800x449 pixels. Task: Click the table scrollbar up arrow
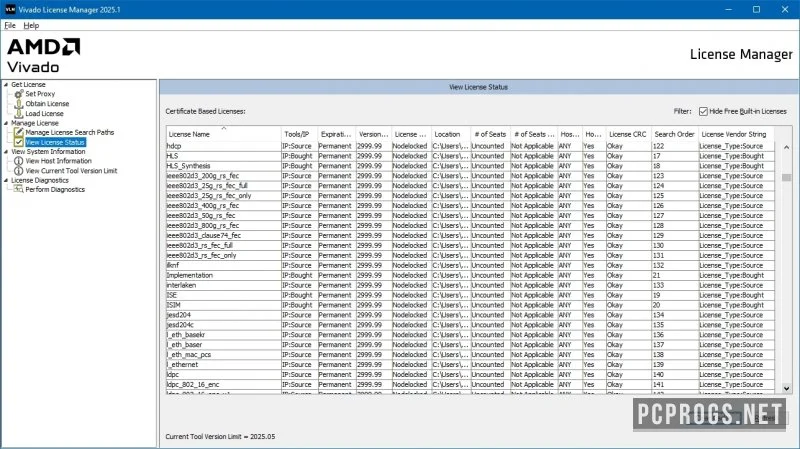point(786,147)
